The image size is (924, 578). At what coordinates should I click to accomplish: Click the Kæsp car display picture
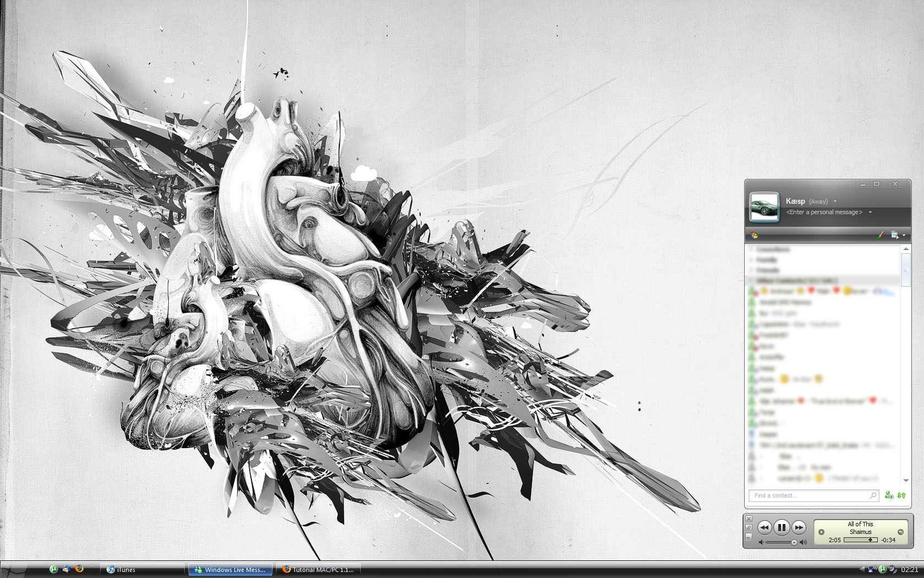coord(765,206)
